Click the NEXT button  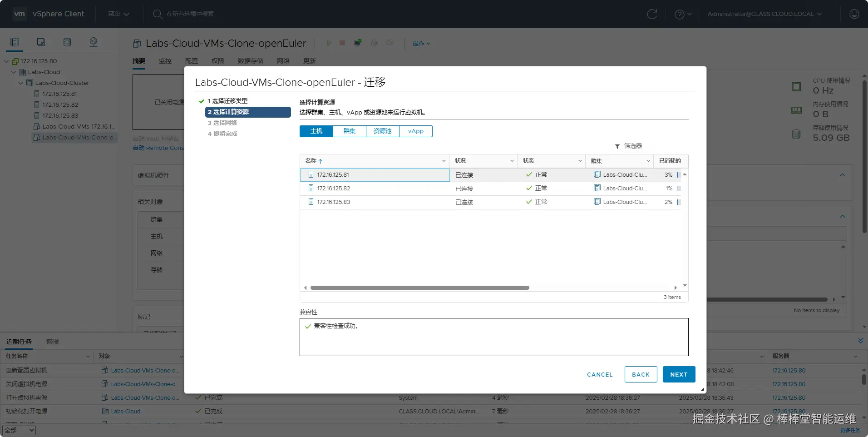click(x=679, y=374)
